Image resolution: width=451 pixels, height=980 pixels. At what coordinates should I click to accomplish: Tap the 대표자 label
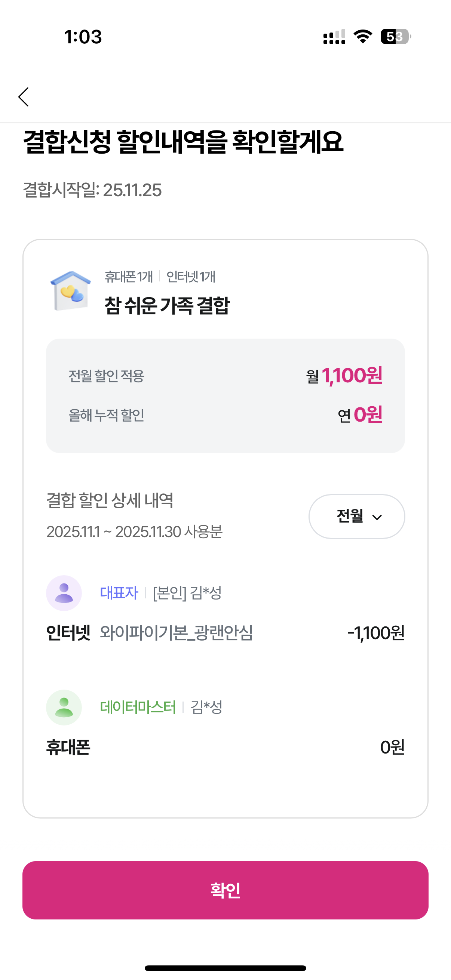[x=119, y=593]
